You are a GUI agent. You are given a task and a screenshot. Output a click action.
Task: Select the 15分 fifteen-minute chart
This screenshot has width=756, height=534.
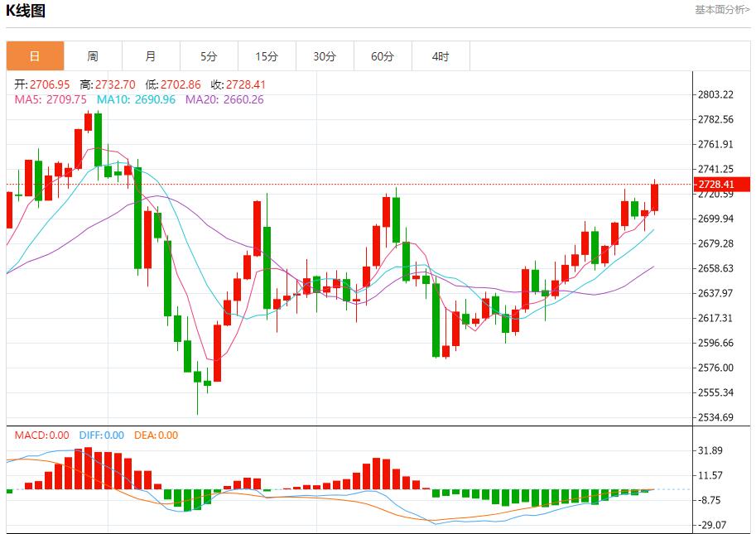(267, 56)
